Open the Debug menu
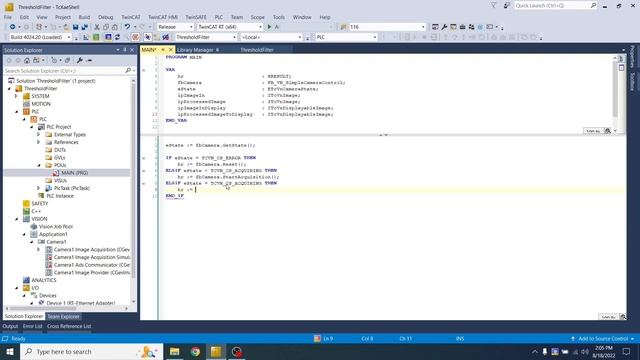Screen dimensions: 640x360 (105, 17)
